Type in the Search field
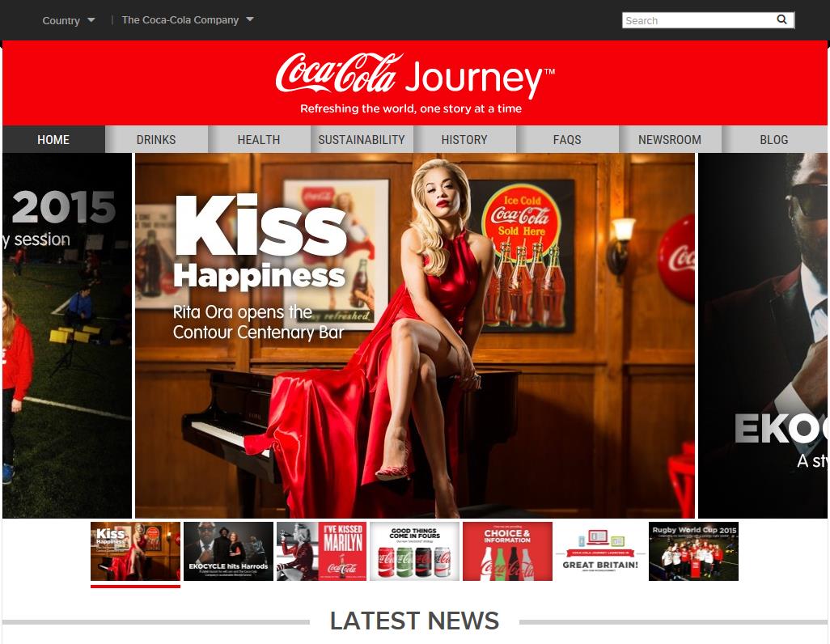The width and height of the screenshot is (830, 644). point(696,20)
